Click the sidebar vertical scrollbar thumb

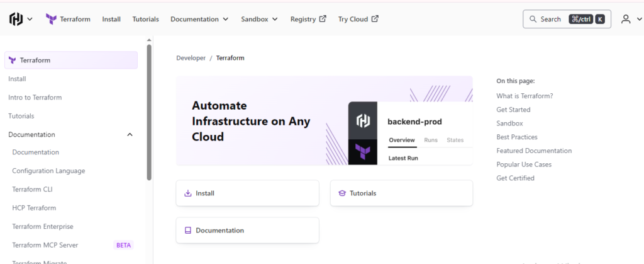coord(149,112)
